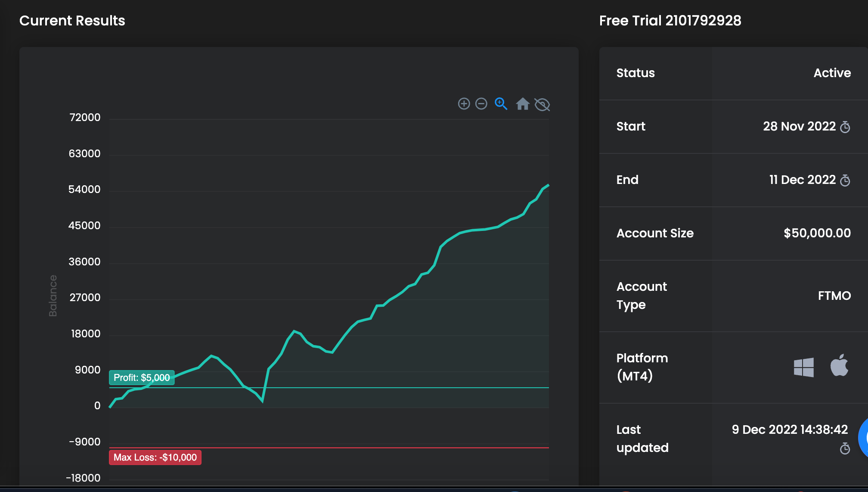
Task: Click the Max Loss: -$10,000 label
Action: pos(155,457)
